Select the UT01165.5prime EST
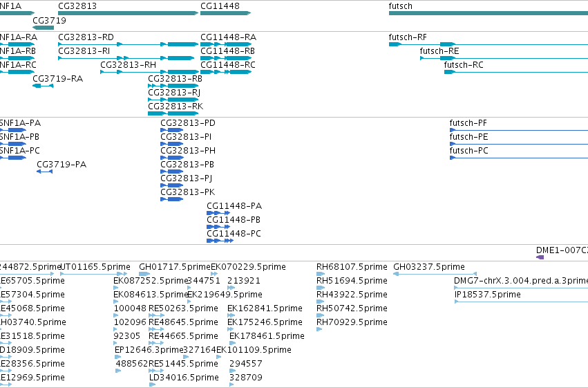588x388 pixels. 94,274
